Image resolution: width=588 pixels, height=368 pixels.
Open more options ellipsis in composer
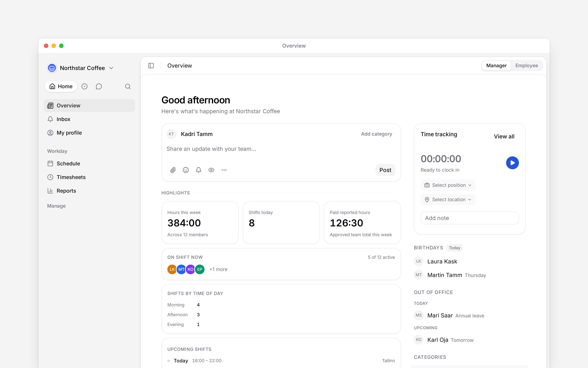click(224, 170)
